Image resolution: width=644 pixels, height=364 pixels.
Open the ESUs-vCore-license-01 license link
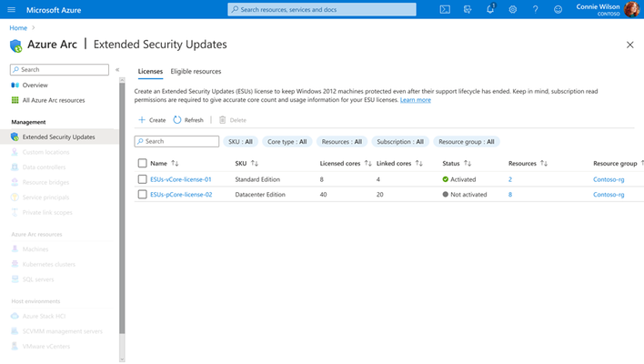(x=181, y=179)
